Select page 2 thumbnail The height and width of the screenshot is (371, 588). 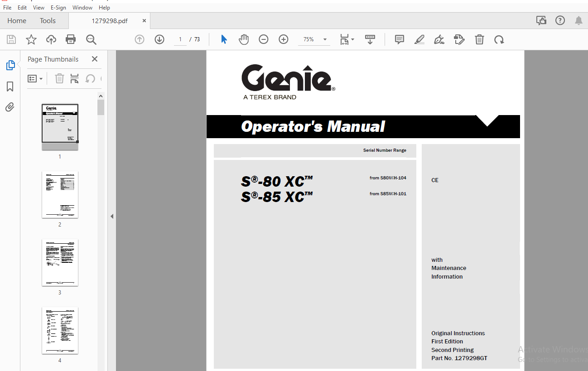click(60, 195)
